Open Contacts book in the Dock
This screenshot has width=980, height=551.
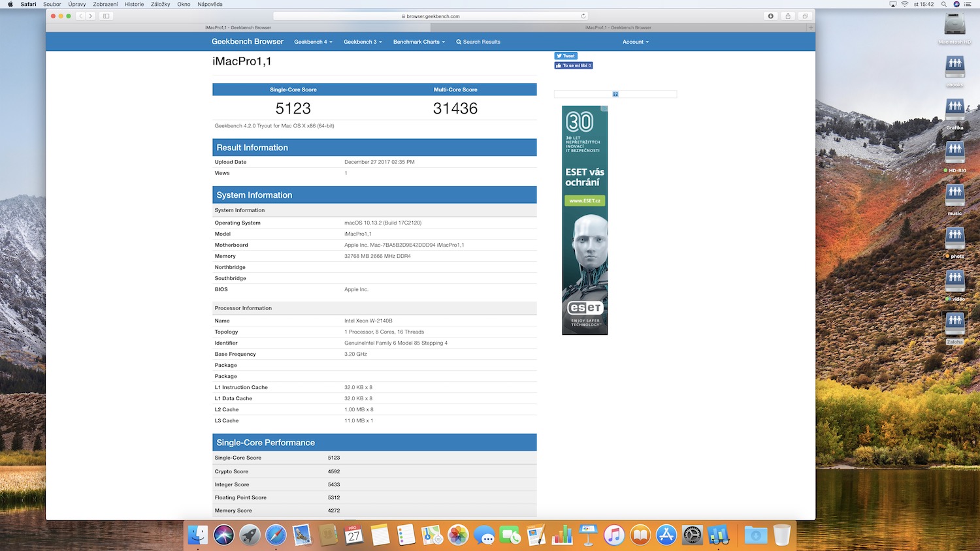click(x=328, y=535)
